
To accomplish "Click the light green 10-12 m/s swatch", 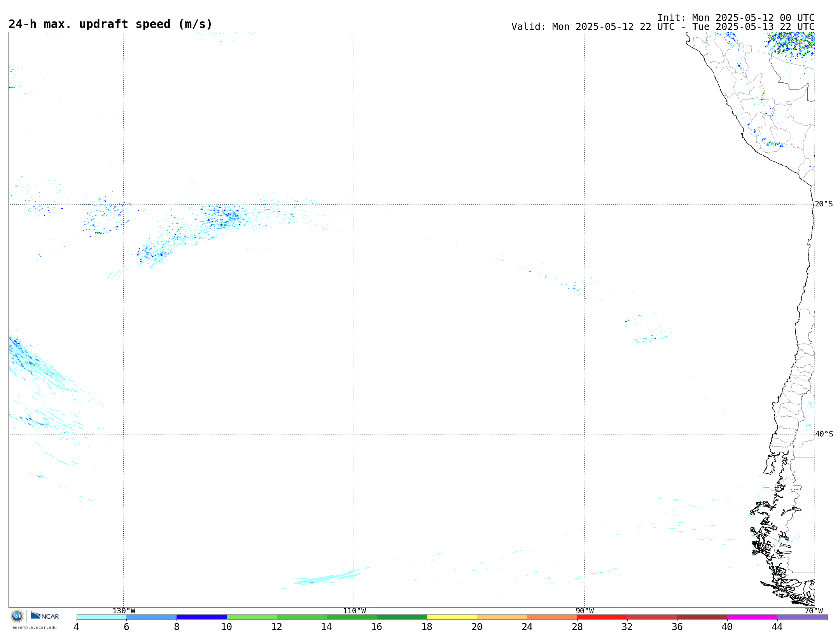I will coord(252,617).
